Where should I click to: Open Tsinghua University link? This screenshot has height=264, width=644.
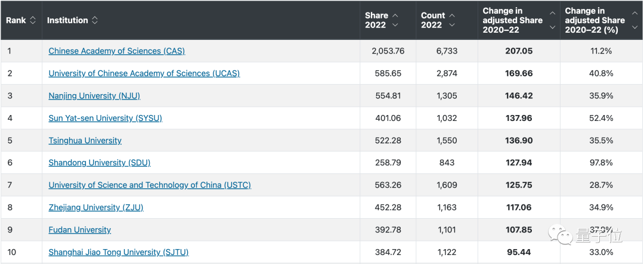point(85,141)
